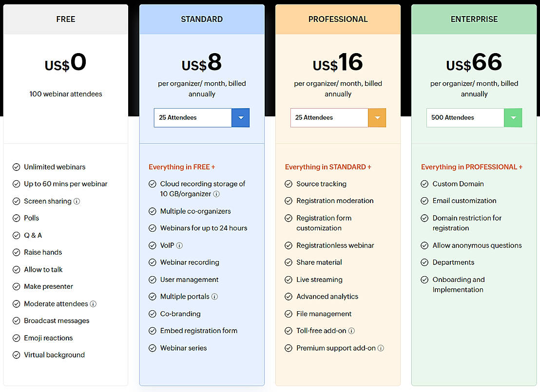Click info icon next to Toll-free add-on
Screen dimensions: 540x392
351,331
